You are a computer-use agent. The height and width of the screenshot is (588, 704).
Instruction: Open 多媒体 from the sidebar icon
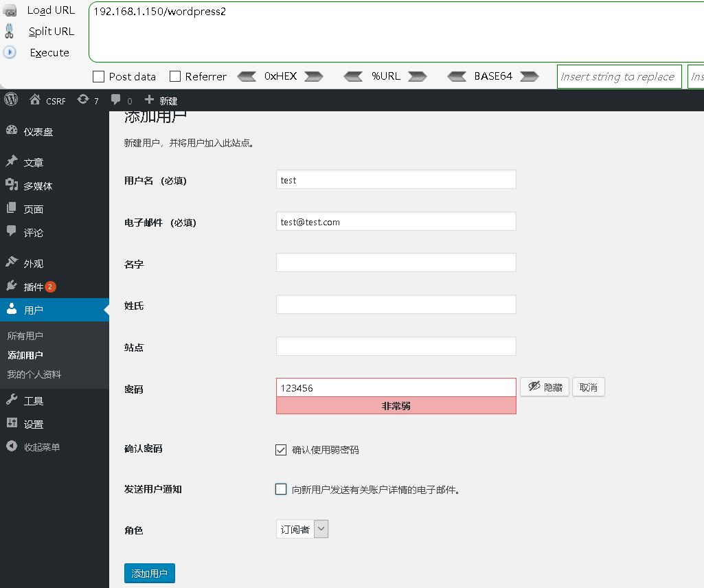point(15,185)
